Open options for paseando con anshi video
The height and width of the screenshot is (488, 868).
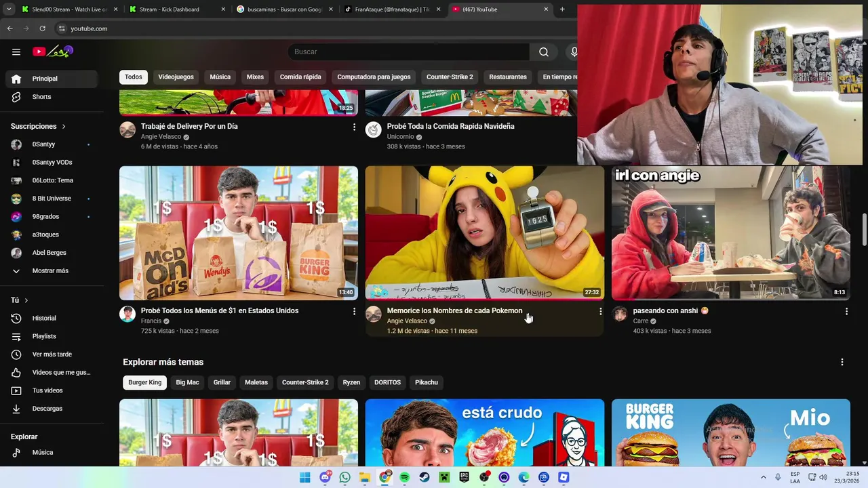pyautogui.click(x=846, y=311)
